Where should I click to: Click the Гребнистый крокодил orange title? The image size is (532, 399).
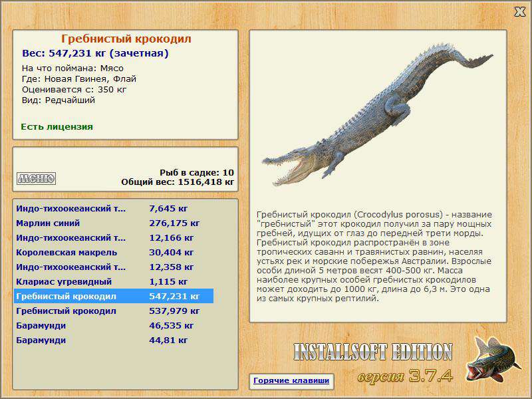(126, 39)
